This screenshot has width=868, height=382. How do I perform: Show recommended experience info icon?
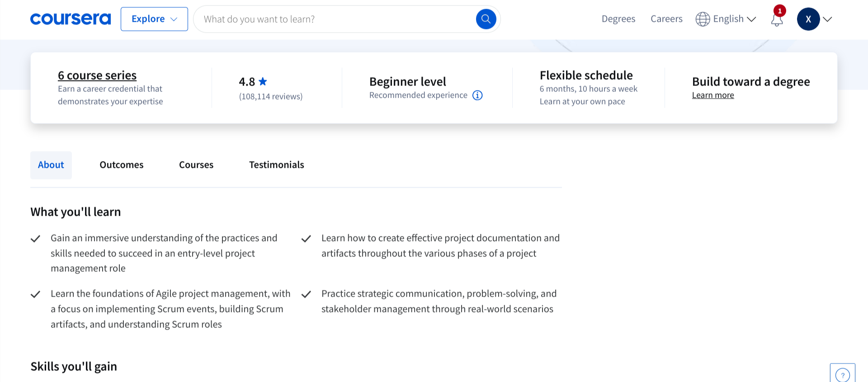coord(477,95)
